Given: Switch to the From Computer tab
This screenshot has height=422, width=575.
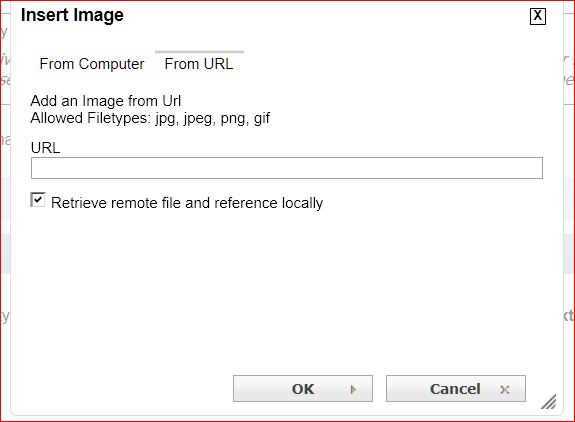Looking at the screenshot, I should (92, 64).
